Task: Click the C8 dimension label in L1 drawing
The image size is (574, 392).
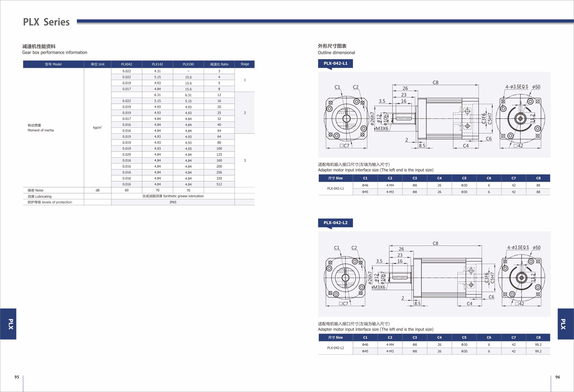Action: [x=435, y=83]
